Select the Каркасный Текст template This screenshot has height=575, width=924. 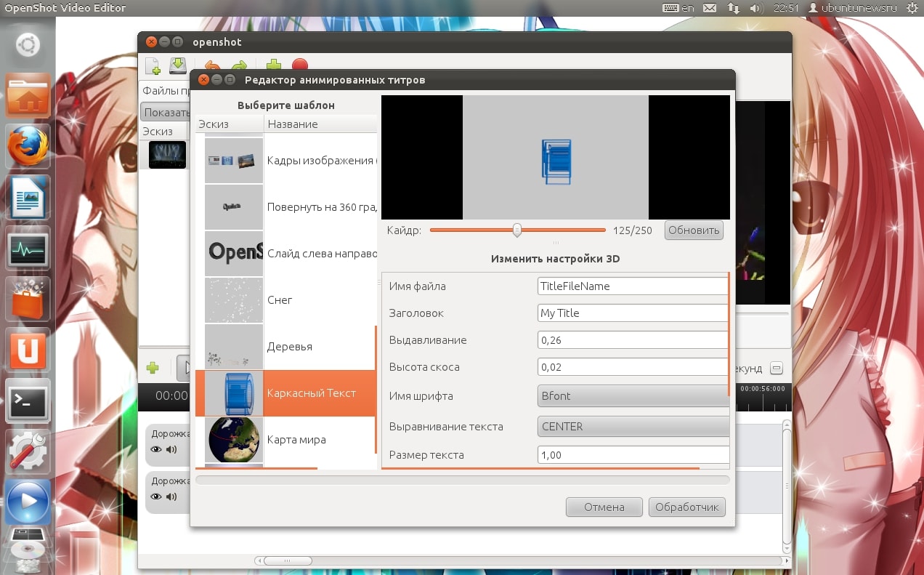pyautogui.click(x=286, y=393)
